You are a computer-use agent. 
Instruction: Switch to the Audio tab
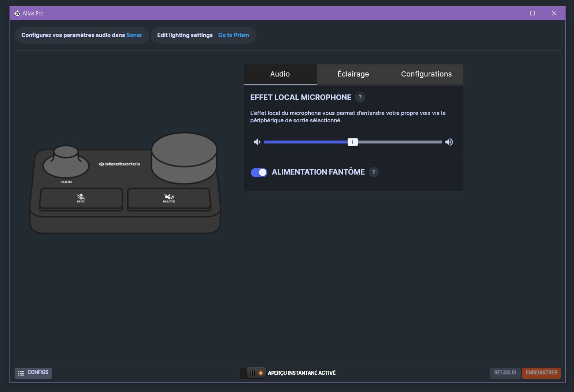[x=280, y=74]
